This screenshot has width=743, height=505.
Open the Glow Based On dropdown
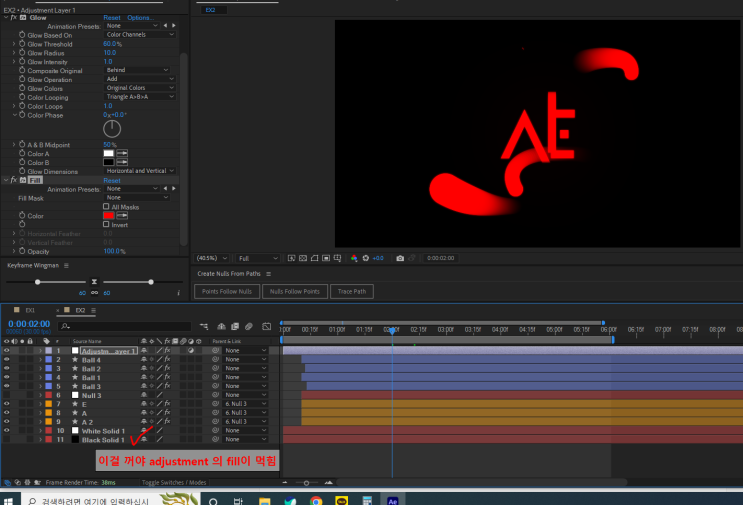(x=140, y=35)
